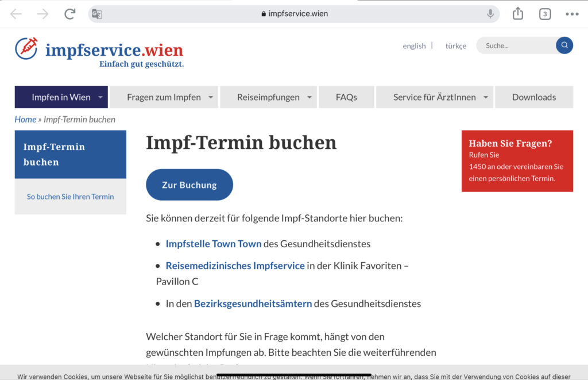Open the Fragen zum Impfen menu
This screenshot has width=588, height=380.
pos(164,97)
